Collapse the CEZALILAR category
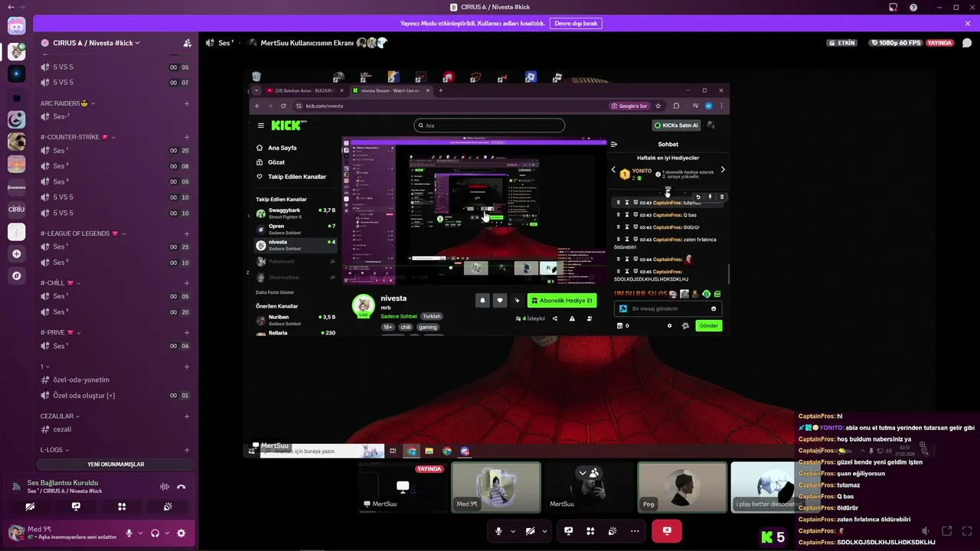 [x=60, y=416]
